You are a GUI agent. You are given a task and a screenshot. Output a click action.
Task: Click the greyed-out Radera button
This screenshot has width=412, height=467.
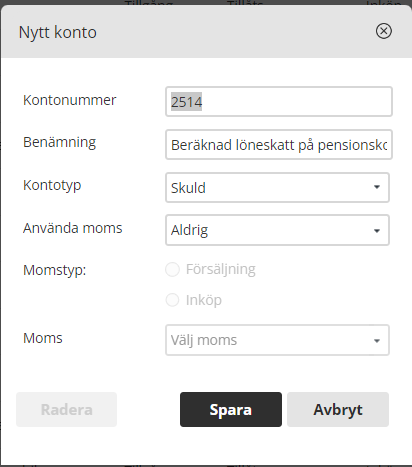click(x=67, y=409)
